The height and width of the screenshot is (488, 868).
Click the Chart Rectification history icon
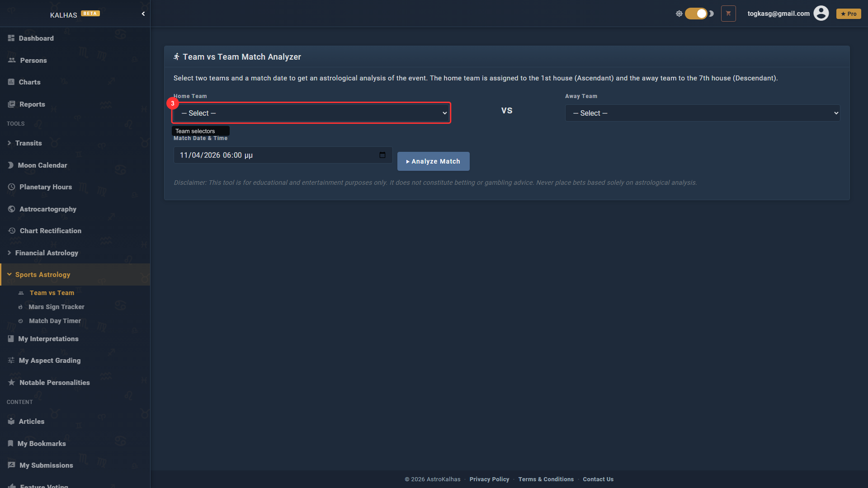pyautogui.click(x=12, y=231)
